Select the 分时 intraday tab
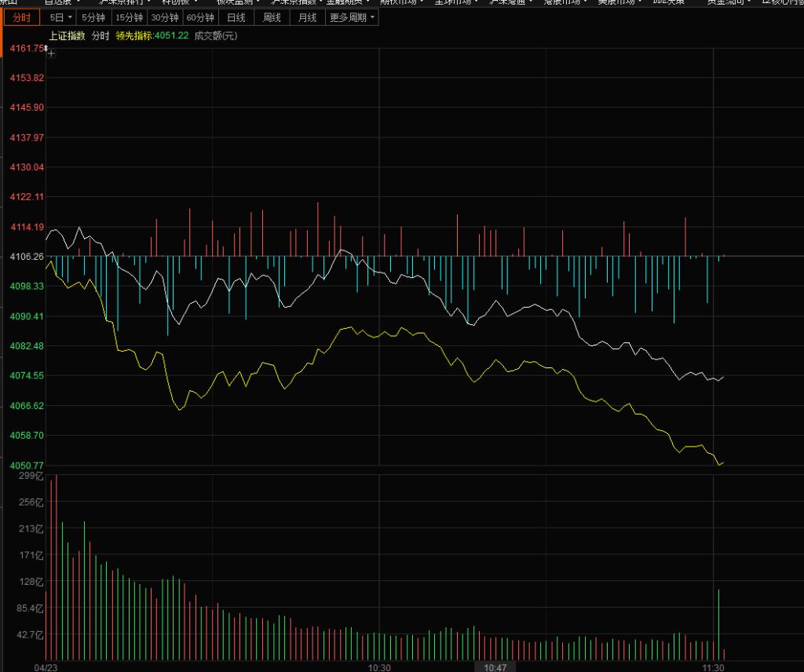This screenshot has height=672, width=804. coord(23,17)
